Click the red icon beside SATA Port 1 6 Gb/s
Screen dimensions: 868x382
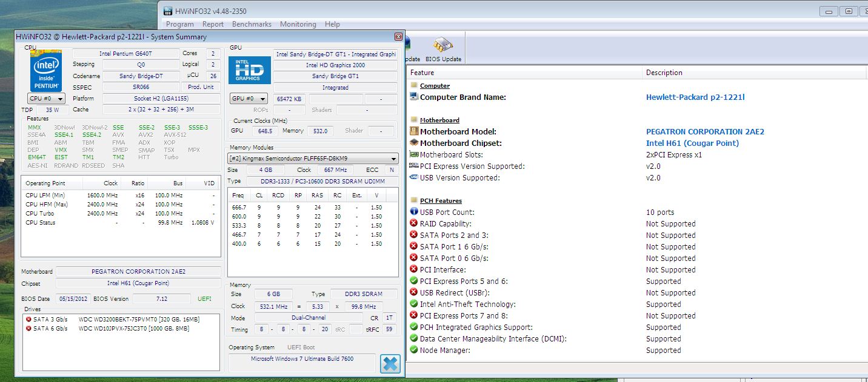414,246
